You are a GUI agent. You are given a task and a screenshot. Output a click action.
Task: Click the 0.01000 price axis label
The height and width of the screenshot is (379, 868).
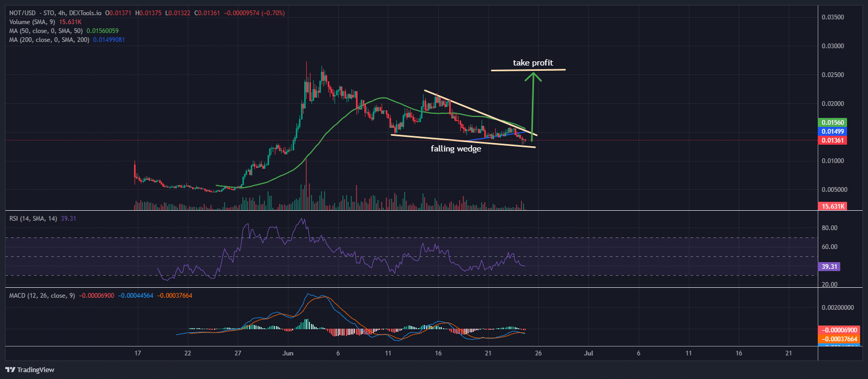pyautogui.click(x=832, y=161)
